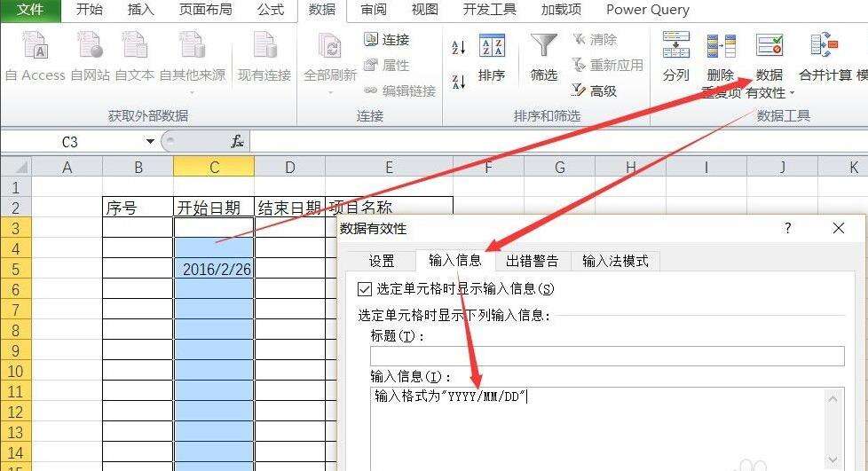Viewport: 868px width, 471px height.
Task: Open 连接 connections button
Action: point(386,39)
